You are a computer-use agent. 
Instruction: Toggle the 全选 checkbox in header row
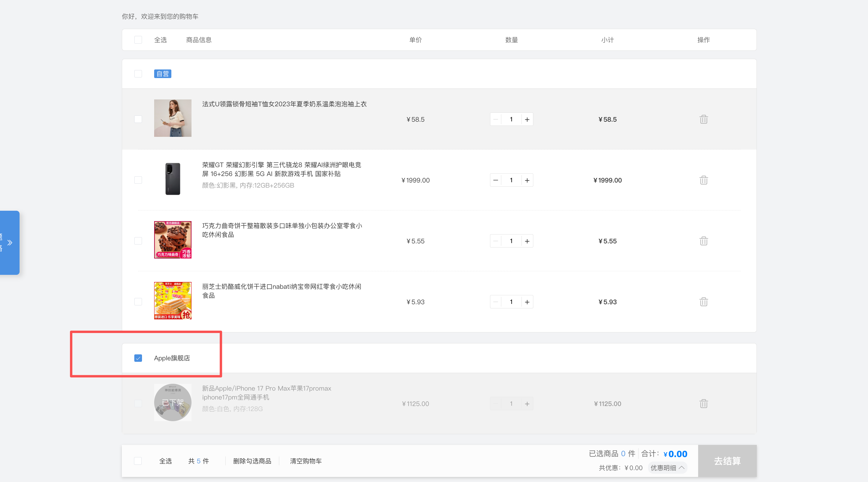tap(138, 40)
